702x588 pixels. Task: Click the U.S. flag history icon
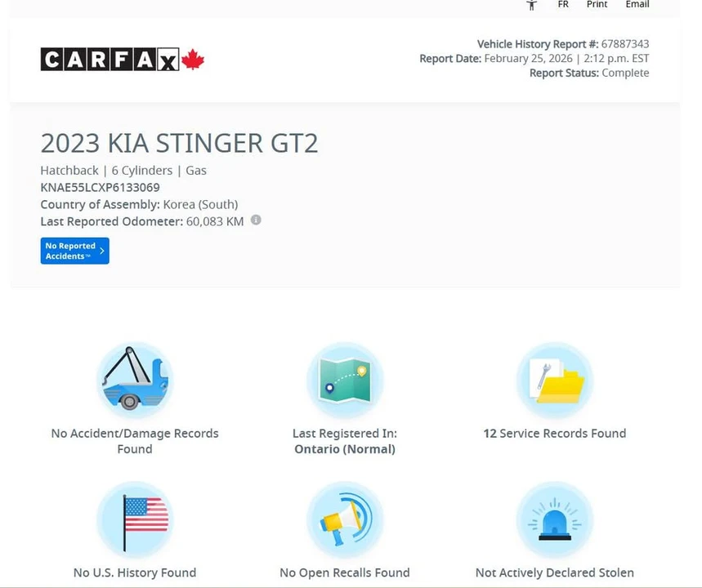pos(135,519)
